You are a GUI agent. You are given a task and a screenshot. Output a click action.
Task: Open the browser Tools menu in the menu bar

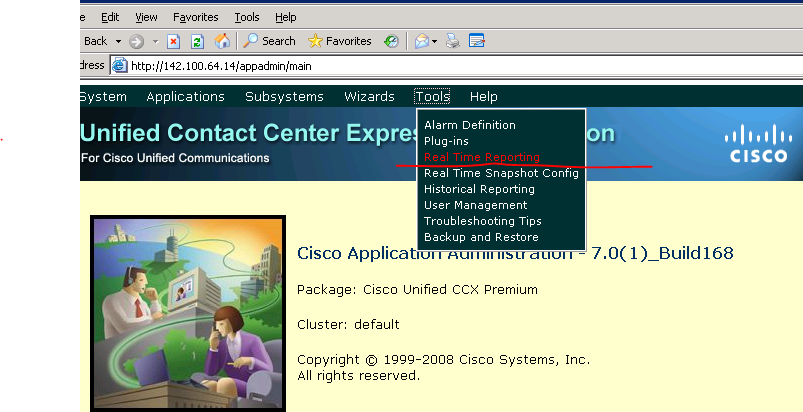(x=247, y=17)
